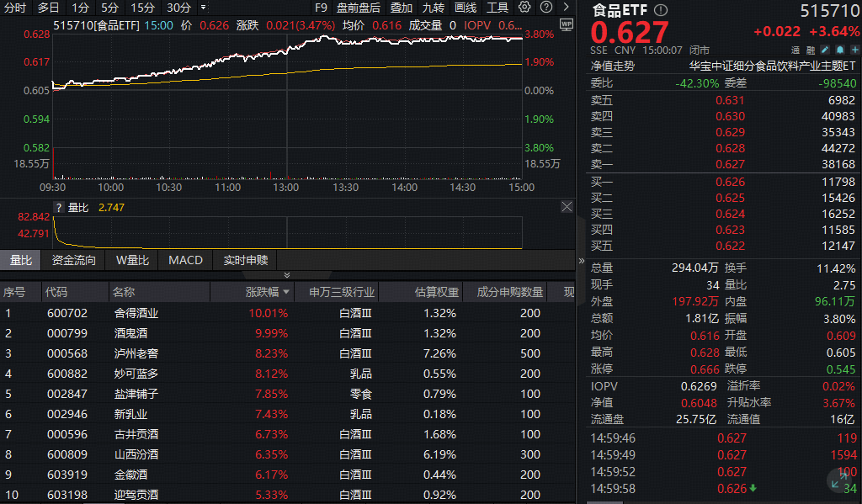Click the WP monitor icon beside chart

point(566,24)
